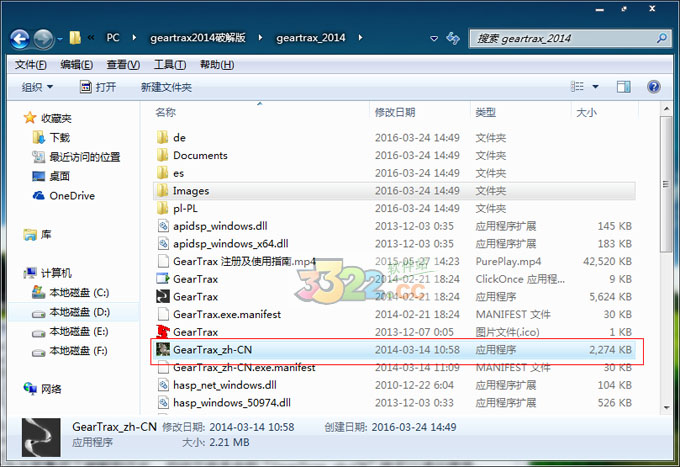The height and width of the screenshot is (467, 680).
Task: Select the de folder icon
Action: coord(163,137)
